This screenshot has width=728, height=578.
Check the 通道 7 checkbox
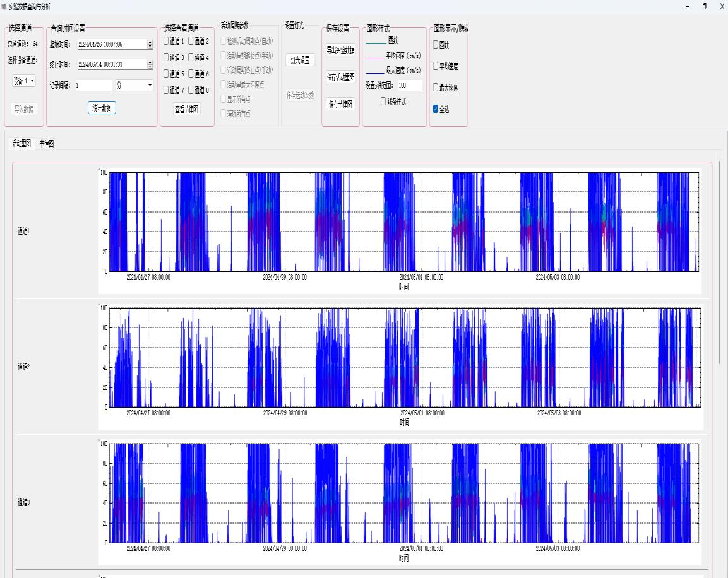(x=166, y=90)
